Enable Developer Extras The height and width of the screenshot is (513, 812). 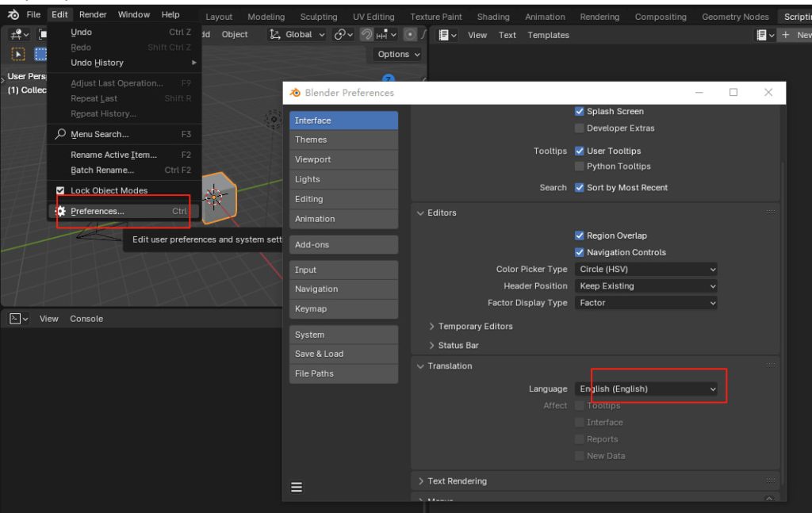pyautogui.click(x=580, y=128)
